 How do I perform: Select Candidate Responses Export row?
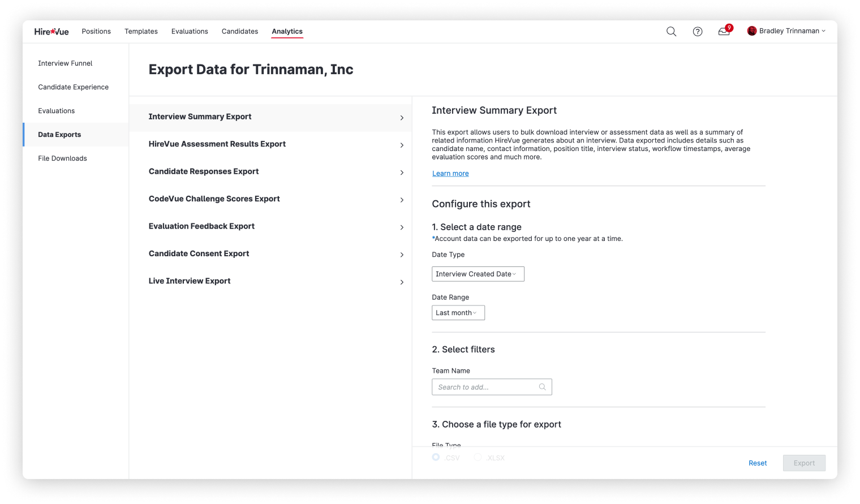(270, 171)
